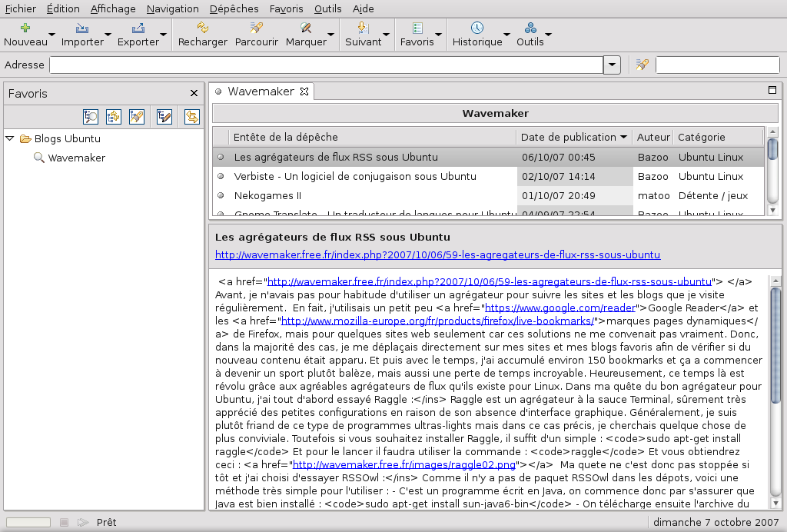The width and height of the screenshot is (787, 532).
Task: Click the Favoris toolbar icon
Action: (x=417, y=28)
